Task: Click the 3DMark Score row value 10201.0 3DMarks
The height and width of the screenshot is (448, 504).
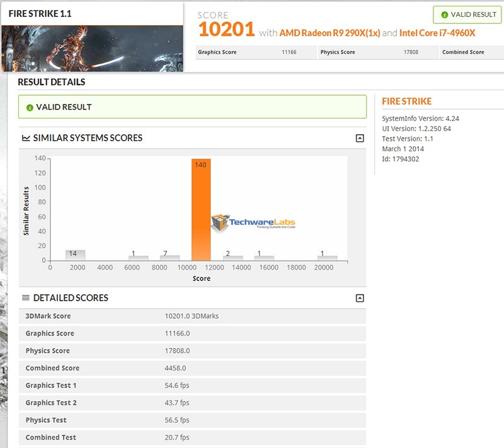Action: (192, 316)
